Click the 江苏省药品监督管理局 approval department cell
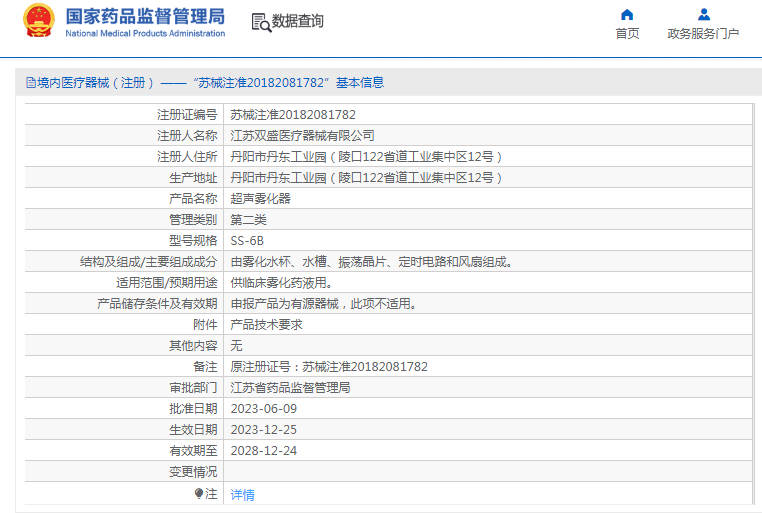This screenshot has height=513, width=762. tap(290, 388)
